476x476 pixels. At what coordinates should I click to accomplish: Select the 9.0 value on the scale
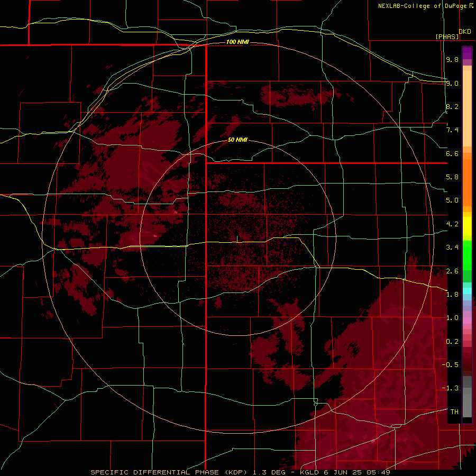[452, 83]
